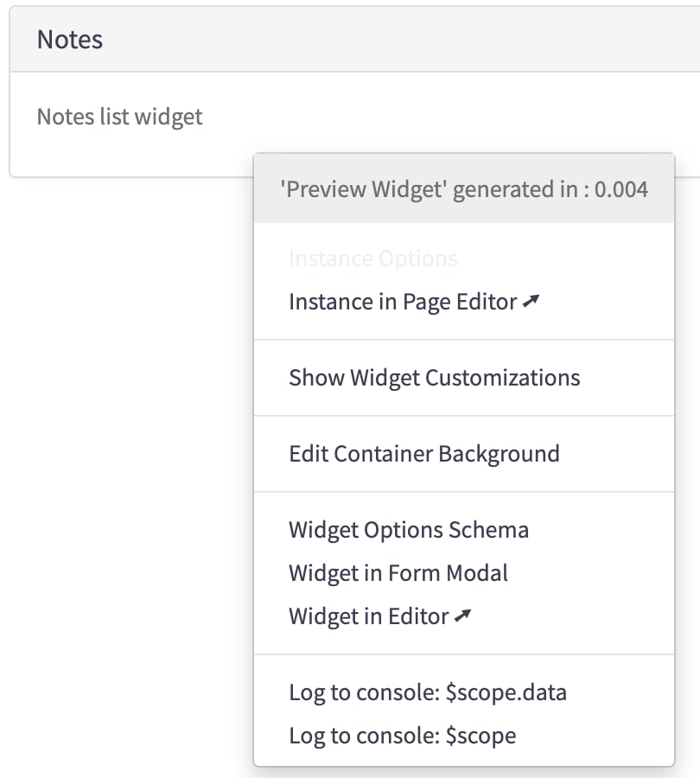Screen dimensions: 700x778
Task: Pick the last Log to console: $scope item
Action: coord(402,736)
